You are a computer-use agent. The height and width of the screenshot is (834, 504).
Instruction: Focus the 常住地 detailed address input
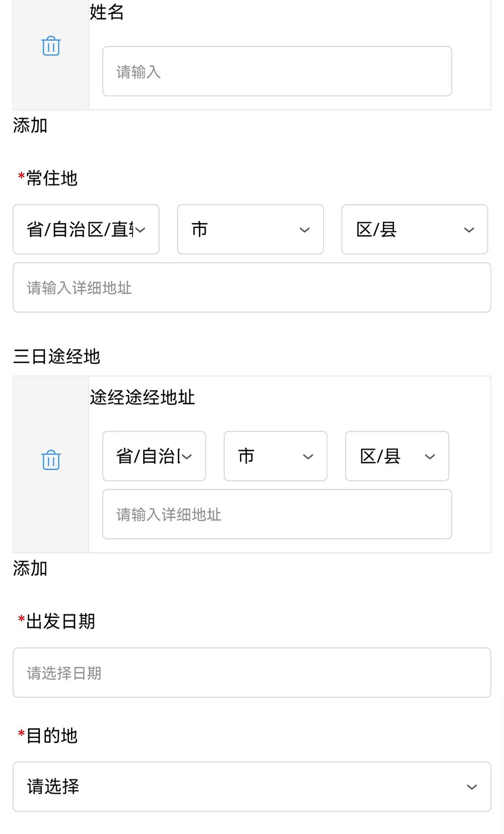coord(252,288)
